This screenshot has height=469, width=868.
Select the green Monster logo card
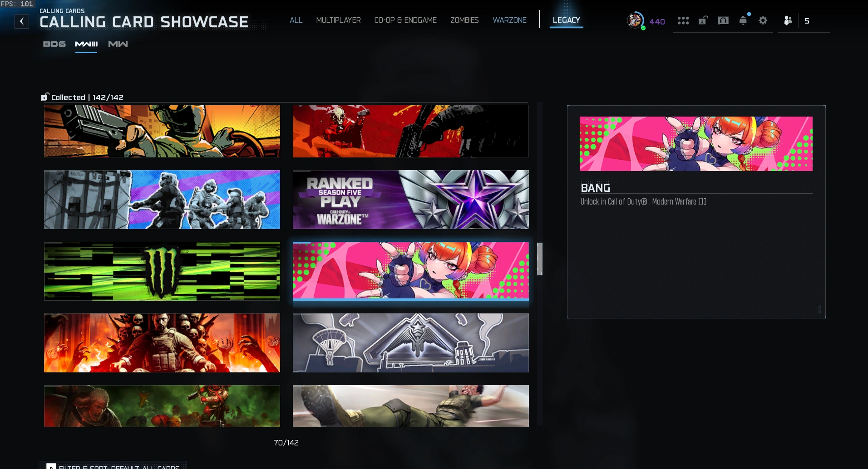[x=162, y=271]
